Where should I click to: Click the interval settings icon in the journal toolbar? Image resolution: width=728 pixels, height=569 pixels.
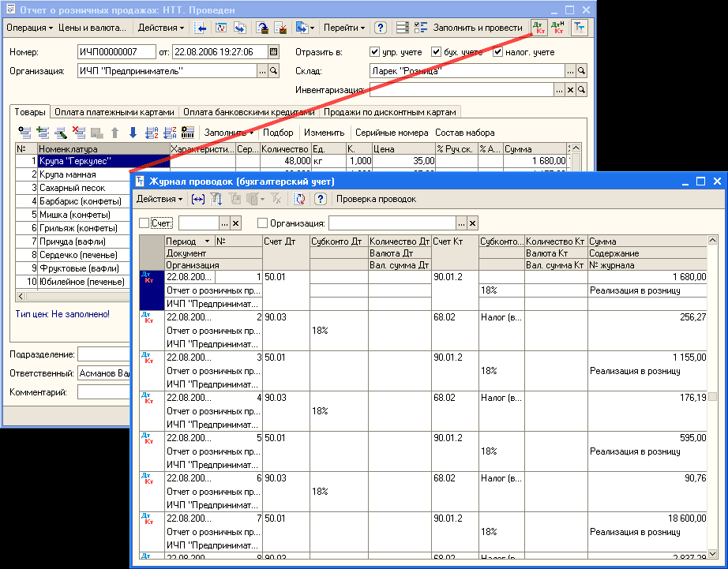click(x=197, y=200)
